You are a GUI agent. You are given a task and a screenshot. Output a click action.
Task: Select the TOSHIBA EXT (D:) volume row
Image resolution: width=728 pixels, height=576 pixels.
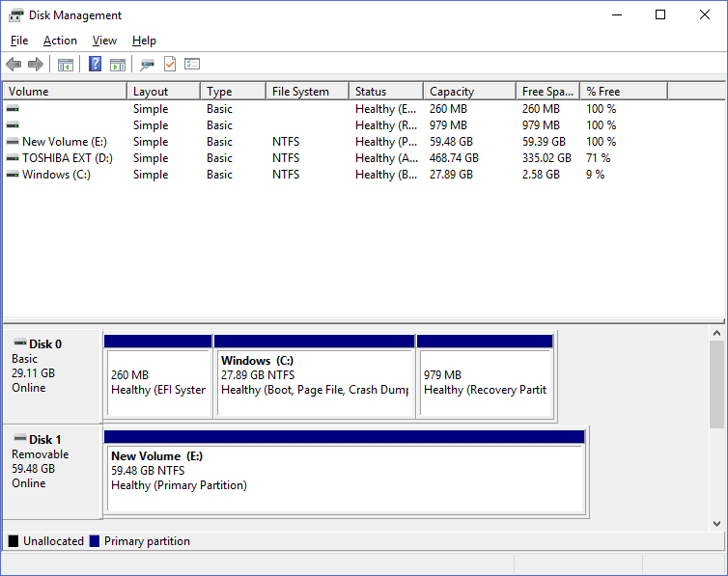(x=67, y=158)
